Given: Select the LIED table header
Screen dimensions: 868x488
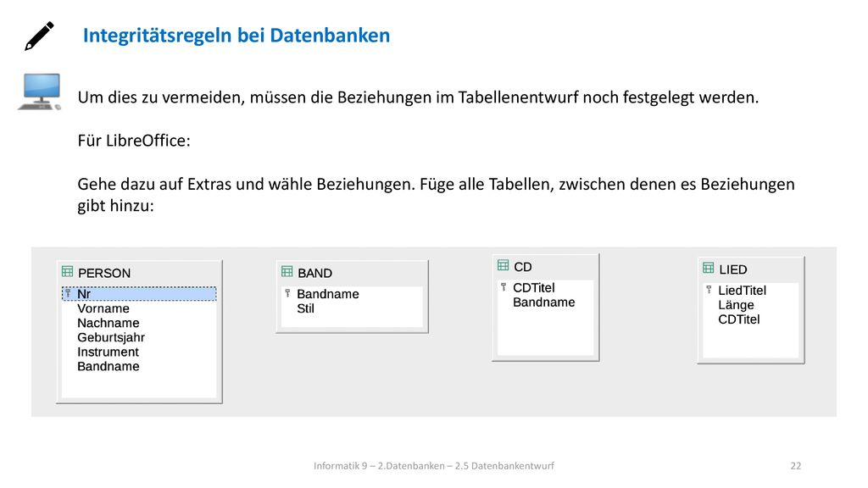Looking at the screenshot, I should click(x=751, y=269).
